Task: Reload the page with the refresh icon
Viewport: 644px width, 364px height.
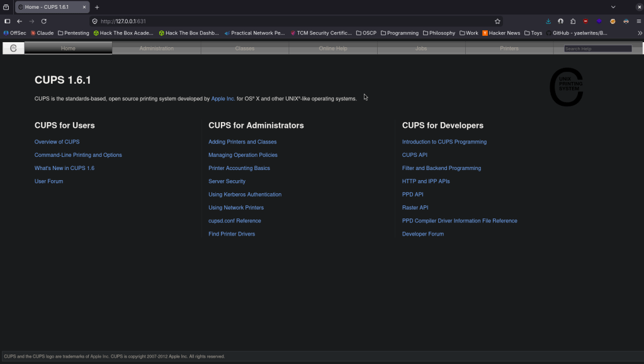Action: pyautogui.click(x=44, y=21)
